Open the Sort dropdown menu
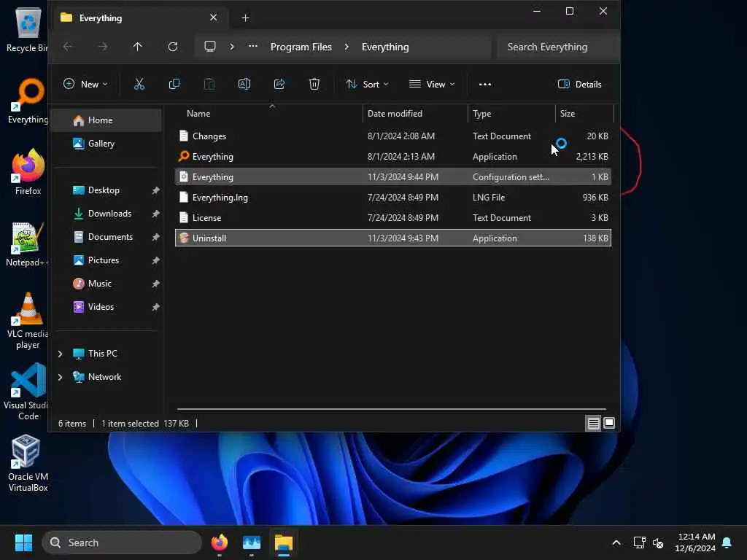Image resolution: width=747 pixels, height=560 pixels. pyautogui.click(x=367, y=85)
